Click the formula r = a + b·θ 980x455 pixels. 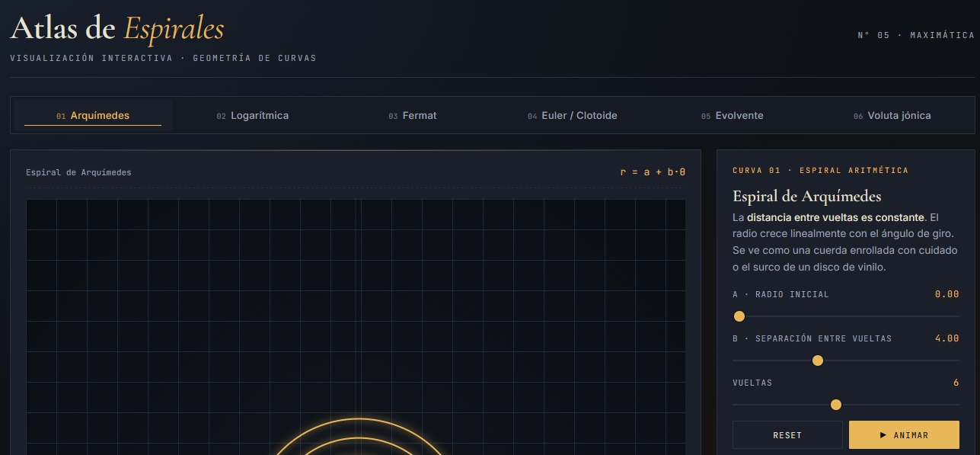653,172
